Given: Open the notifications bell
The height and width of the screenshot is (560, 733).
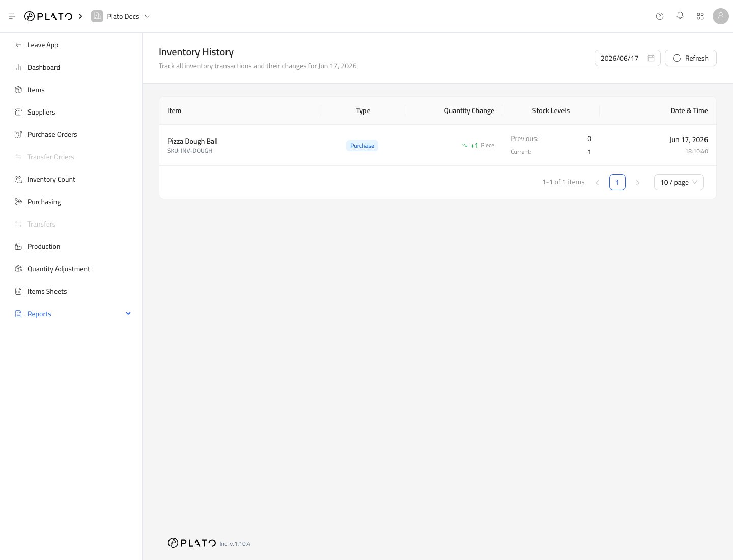Looking at the screenshot, I should tap(680, 16).
